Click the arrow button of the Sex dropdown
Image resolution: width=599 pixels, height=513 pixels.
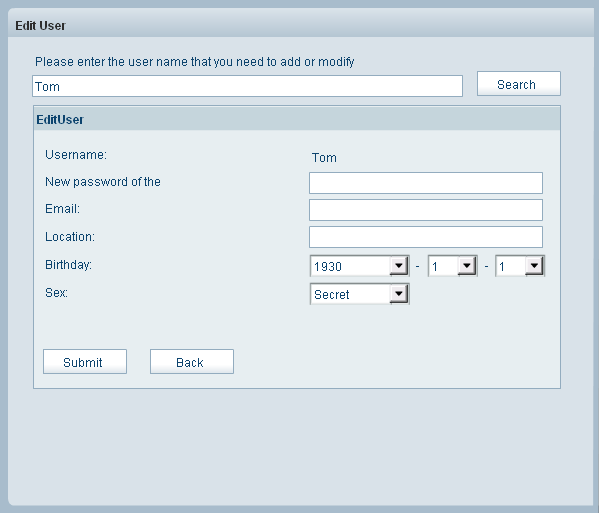coord(399,294)
